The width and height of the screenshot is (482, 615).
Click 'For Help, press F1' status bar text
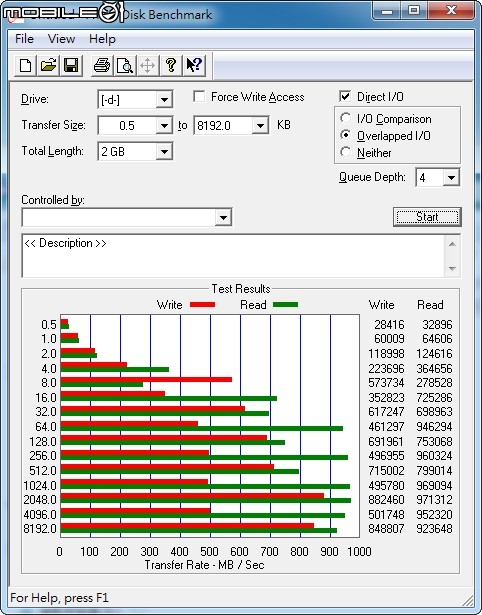[59, 598]
